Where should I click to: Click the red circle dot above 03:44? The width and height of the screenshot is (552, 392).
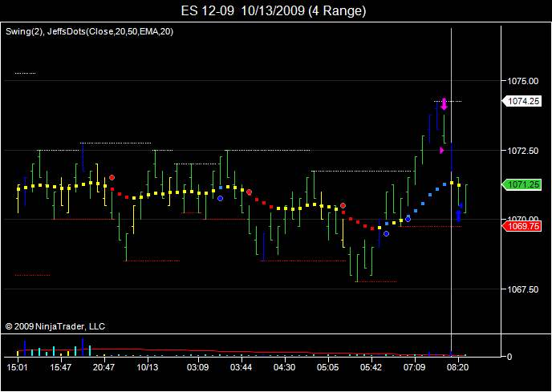click(250, 192)
